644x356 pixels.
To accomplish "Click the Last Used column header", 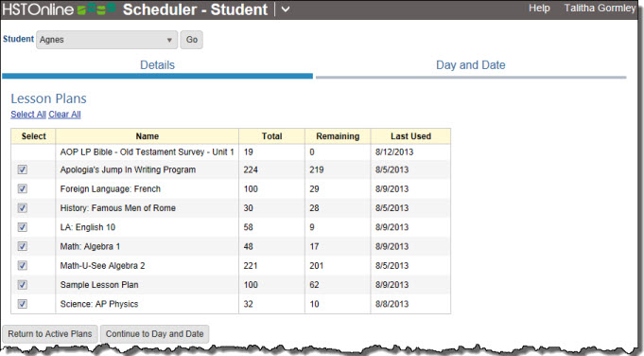I will tap(410, 136).
